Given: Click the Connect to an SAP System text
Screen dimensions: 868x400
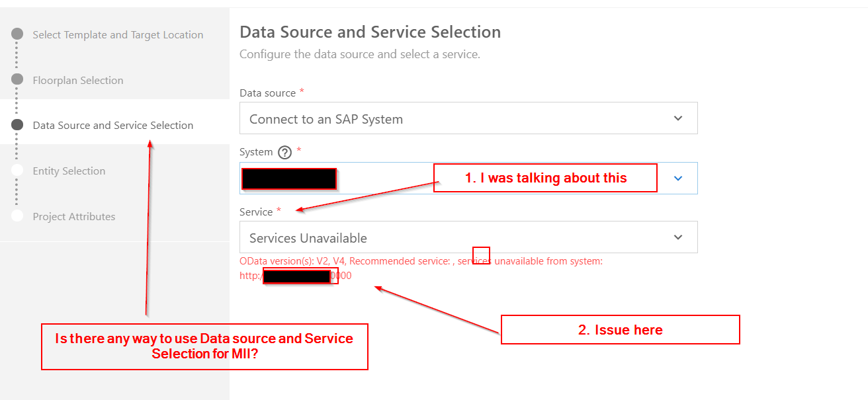Looking at the screenshot, I should (326, 120).
